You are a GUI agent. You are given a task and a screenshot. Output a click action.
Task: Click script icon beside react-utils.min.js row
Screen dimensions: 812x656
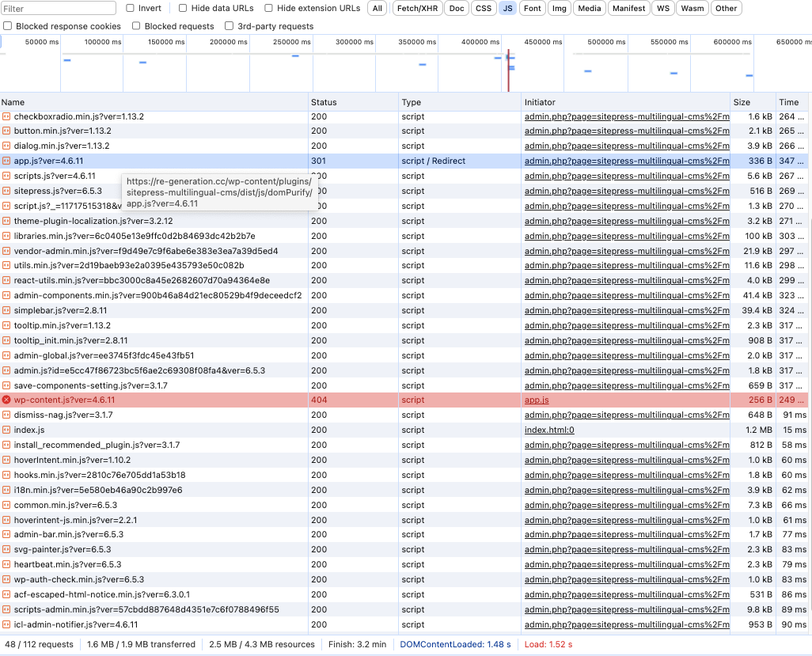[6, 281]
